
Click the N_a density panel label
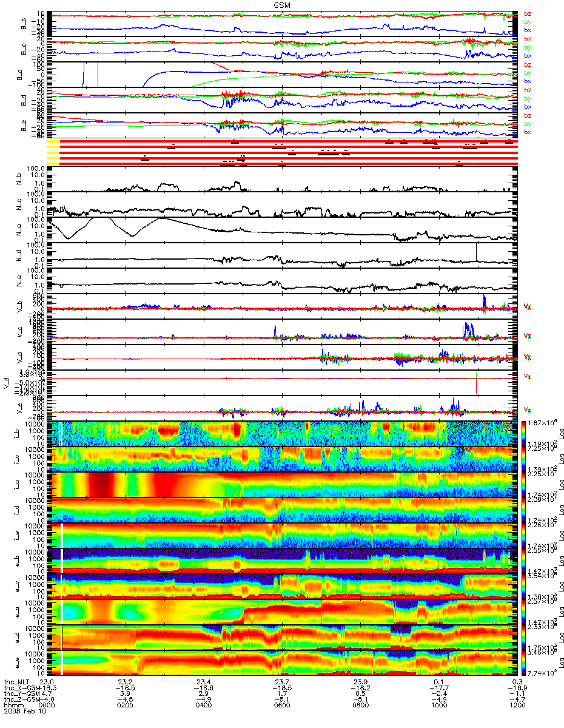click(x=19, y=231)
